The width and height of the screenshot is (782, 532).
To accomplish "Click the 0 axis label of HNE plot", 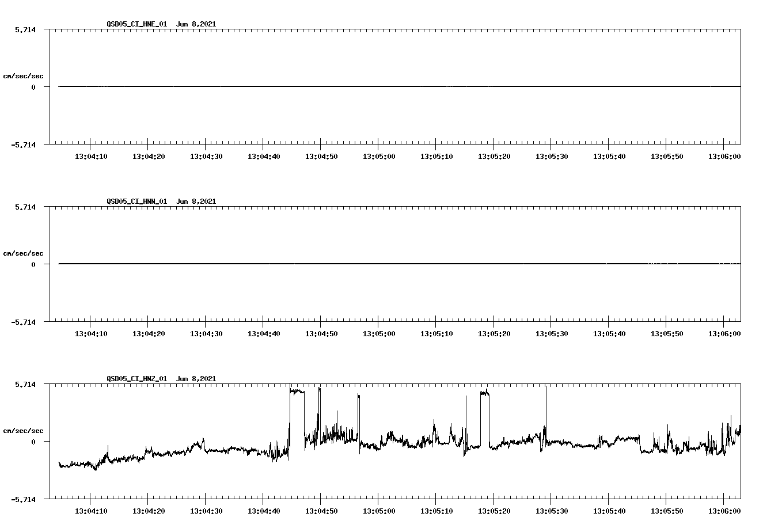I will 33,87.
